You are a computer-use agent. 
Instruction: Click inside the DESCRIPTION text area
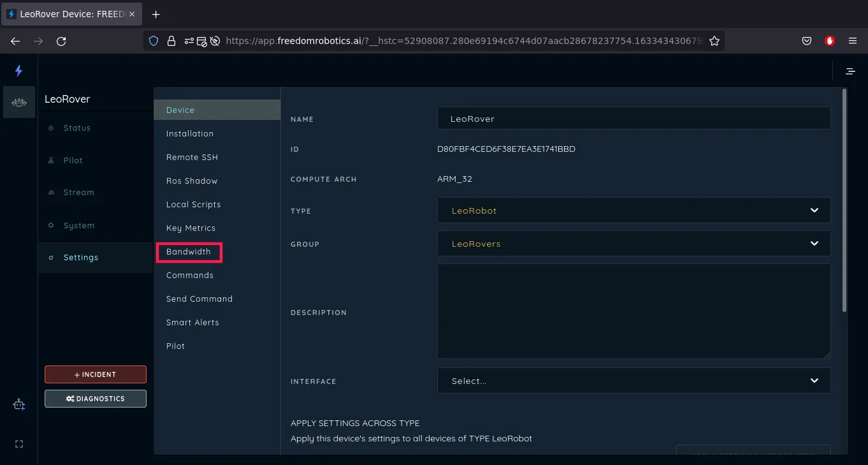click(x=633, y=311)
